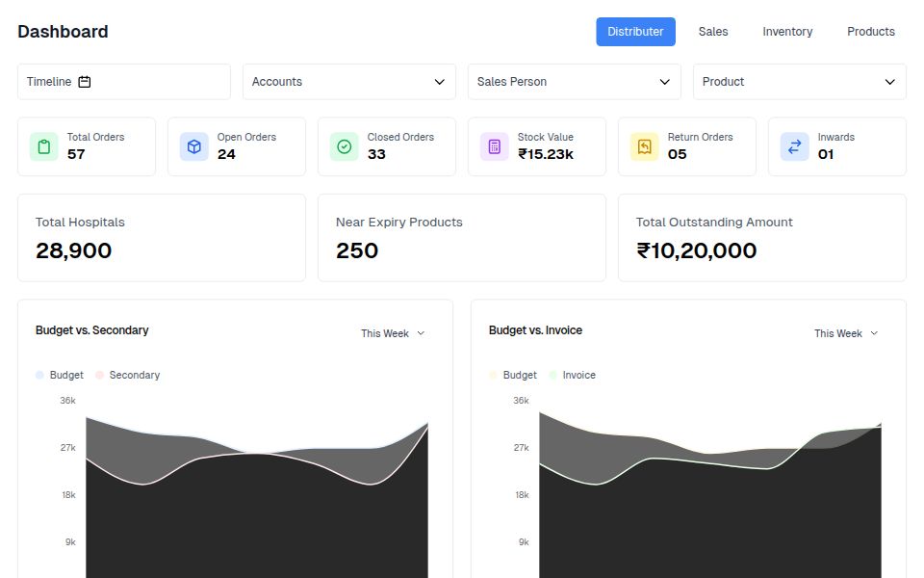Screen dimensions: 924x578
Task: Switch to the Products tab
Action: 870,31
